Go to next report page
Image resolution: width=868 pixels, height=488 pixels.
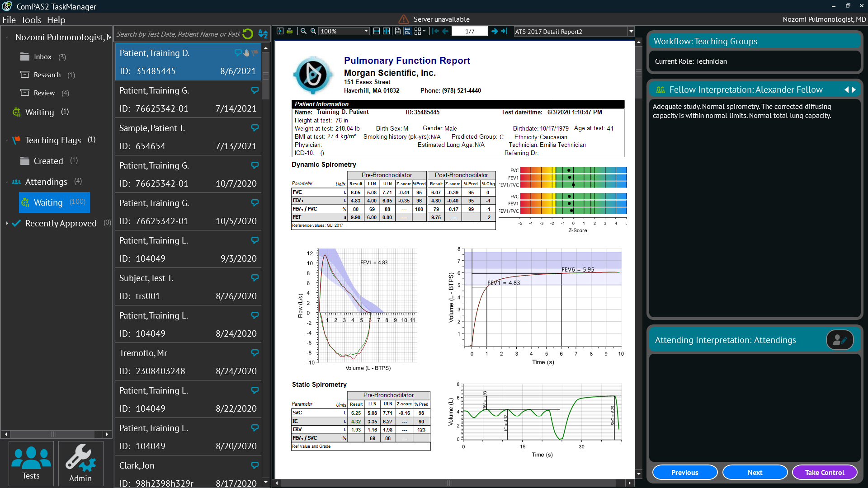[x=495, y=31]
